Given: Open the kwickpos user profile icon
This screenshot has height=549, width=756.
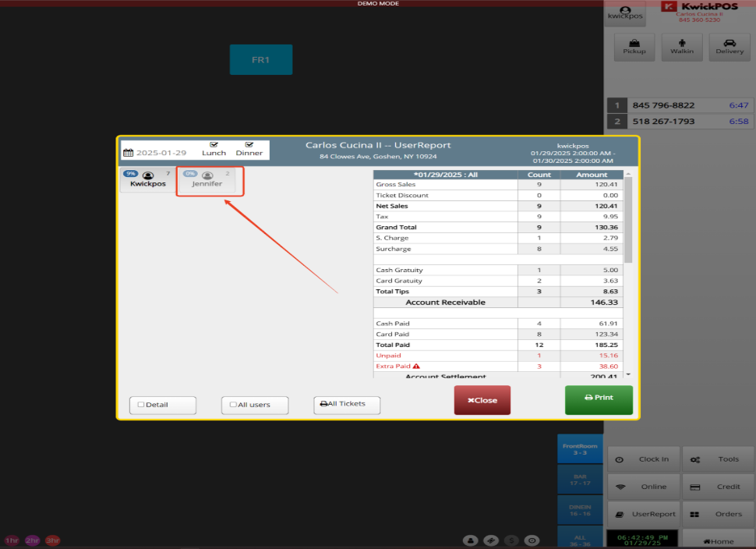Looking at the screenshot, I should click(x=625, y=13).
